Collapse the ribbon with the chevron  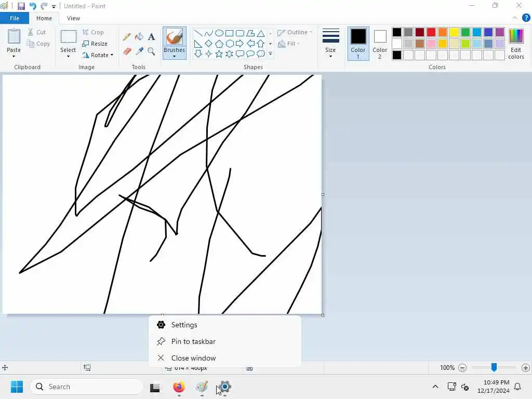(x=515, y=18)
